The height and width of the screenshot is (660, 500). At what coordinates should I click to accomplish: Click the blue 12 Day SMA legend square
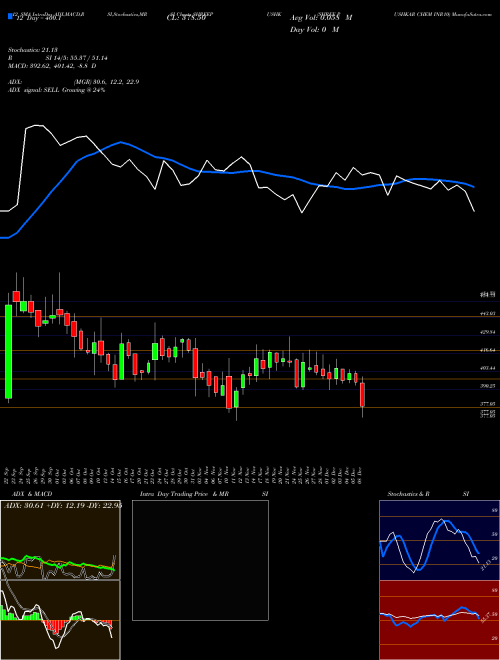point(11,17)
